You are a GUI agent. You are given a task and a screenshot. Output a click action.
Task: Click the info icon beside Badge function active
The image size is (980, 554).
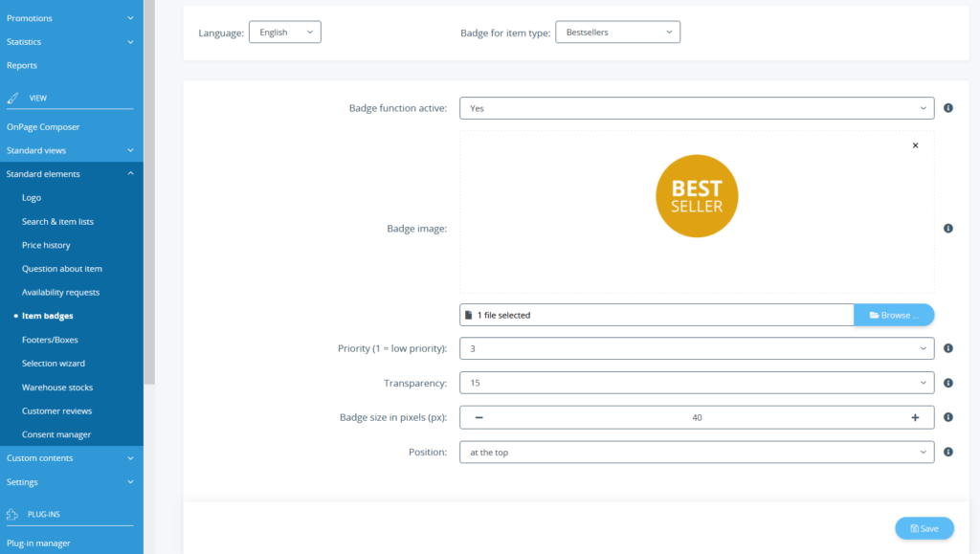pyautogui.click(x=948, y=108)
